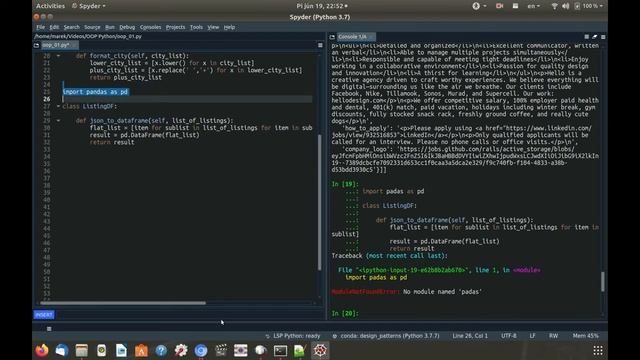Open LibreOffice Writer from the dock
Screen dimensions: 640x360
(121, 351)
